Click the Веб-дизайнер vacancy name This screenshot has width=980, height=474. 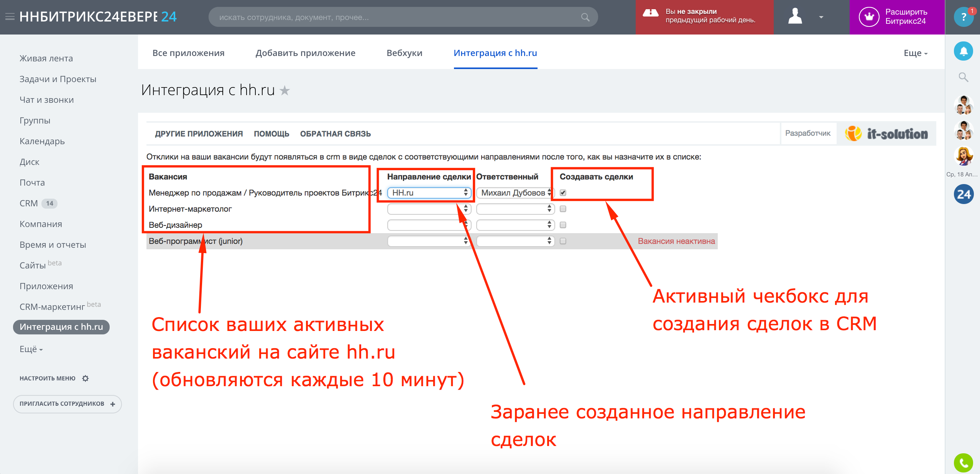(x=175, y=225)
